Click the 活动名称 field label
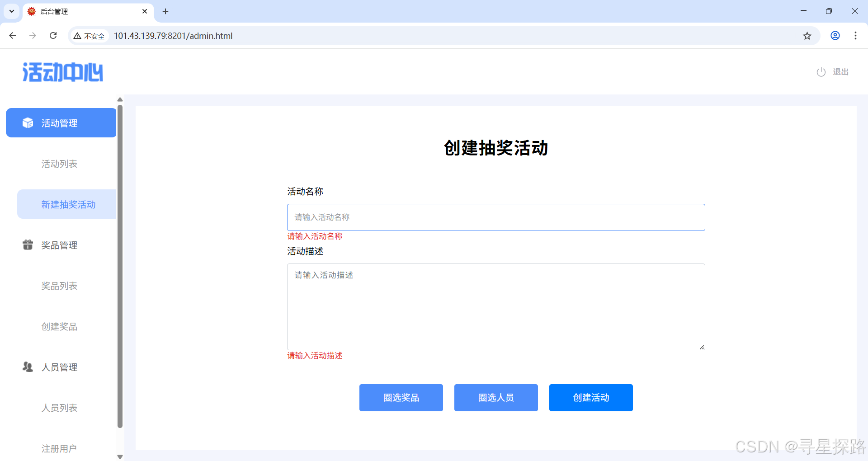Viewport: 868px width, 461px height. [305, 192]
